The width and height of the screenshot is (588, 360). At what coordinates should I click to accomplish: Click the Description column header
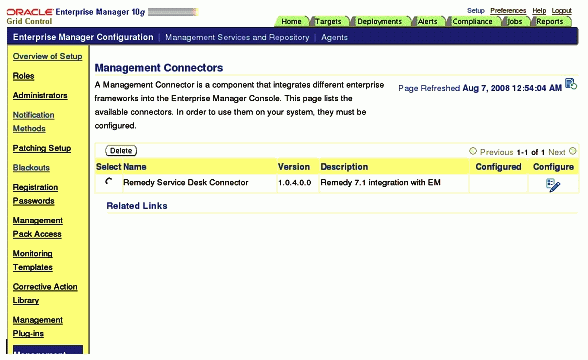[344, 167]
